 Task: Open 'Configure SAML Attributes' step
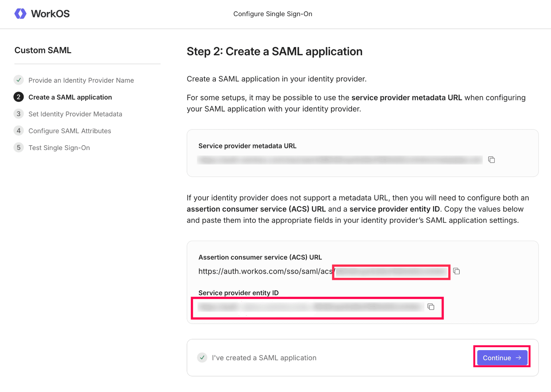70,131
